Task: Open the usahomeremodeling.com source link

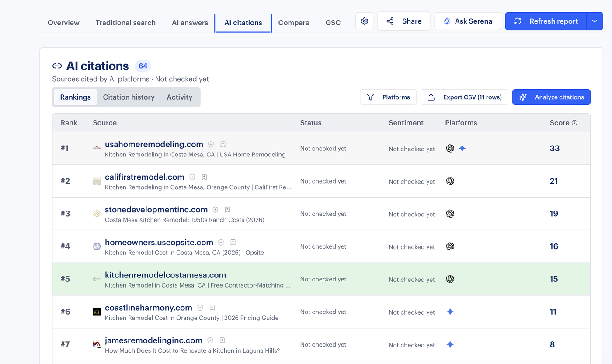Action: (154, 144)
